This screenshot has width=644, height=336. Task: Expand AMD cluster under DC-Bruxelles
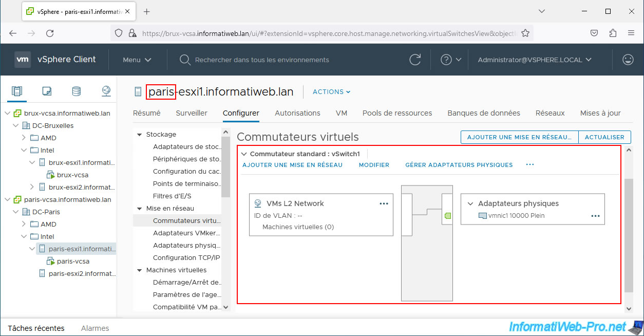pos(24,138)
